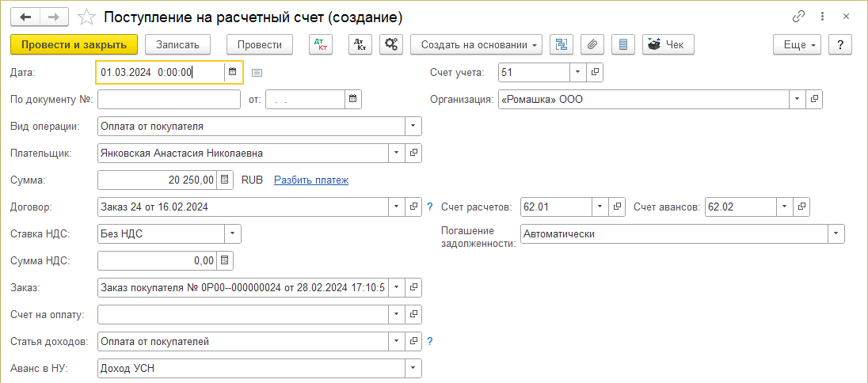Viewport: 868px width, 383px height.
Task: Open the help question mark button
Action: pyautogui.click(x=839, y=45)
